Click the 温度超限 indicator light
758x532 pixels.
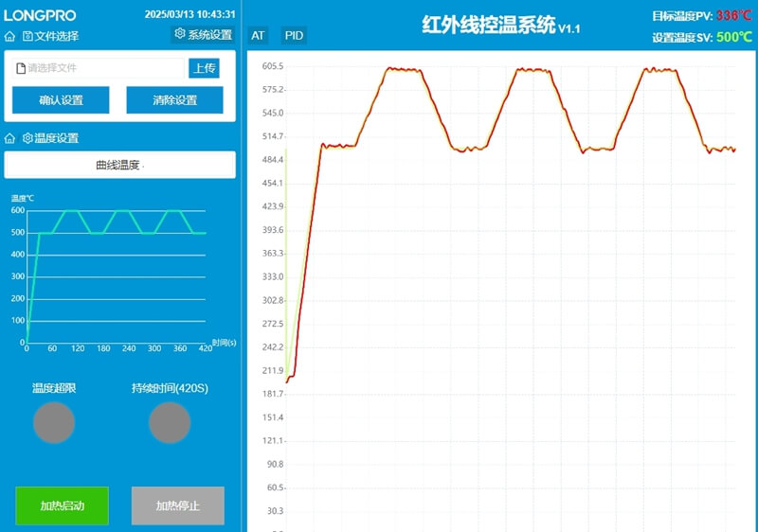coord(54,422)
